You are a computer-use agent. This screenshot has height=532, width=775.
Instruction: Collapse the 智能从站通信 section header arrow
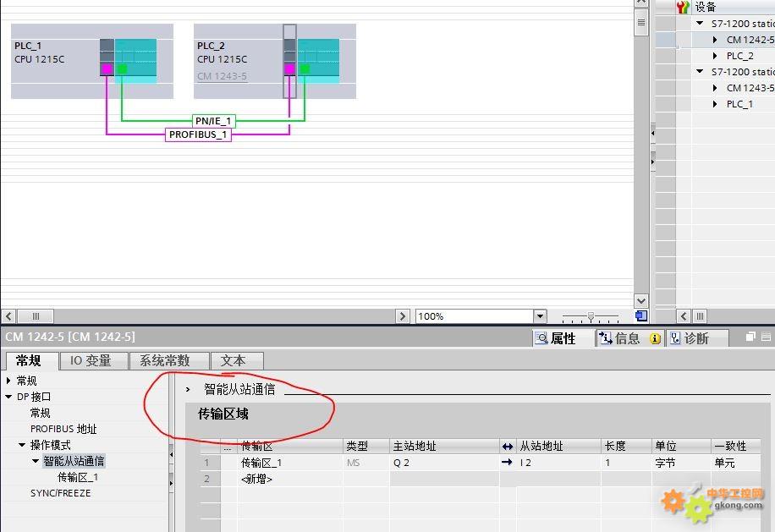[188, 389]
